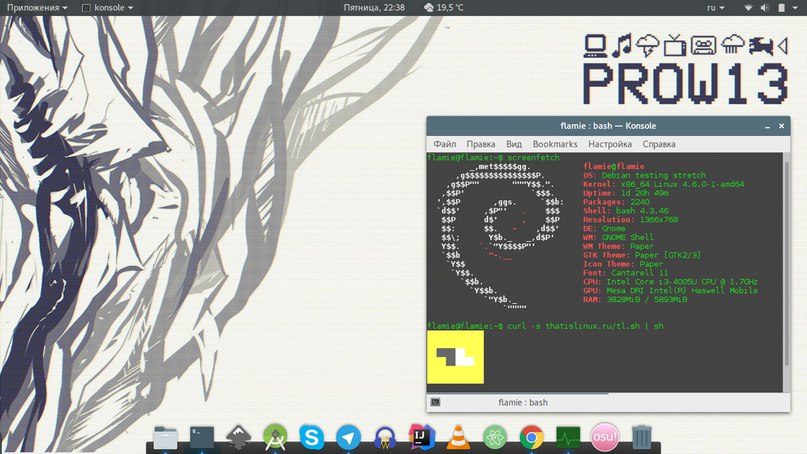The width and height of the screenshot is (807, 454).
Task: Click the 'screenfetch' command on the first line
Action: pyautogui.click(x=533, y=158)
